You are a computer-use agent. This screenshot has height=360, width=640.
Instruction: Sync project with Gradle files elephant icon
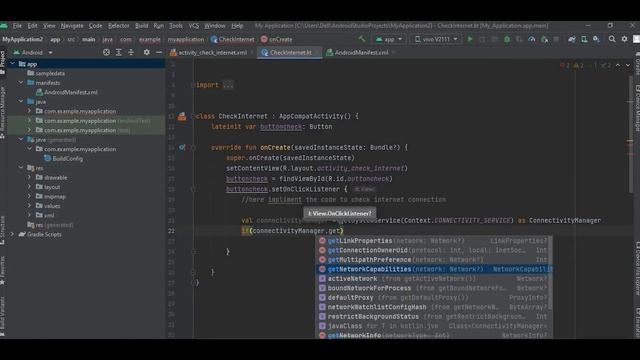572,39
